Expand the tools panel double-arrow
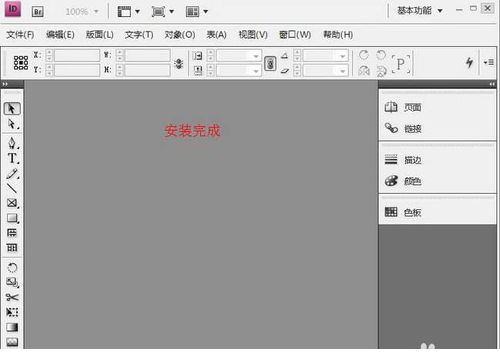This screenshot has height=362, width=500. coord(5,84)
